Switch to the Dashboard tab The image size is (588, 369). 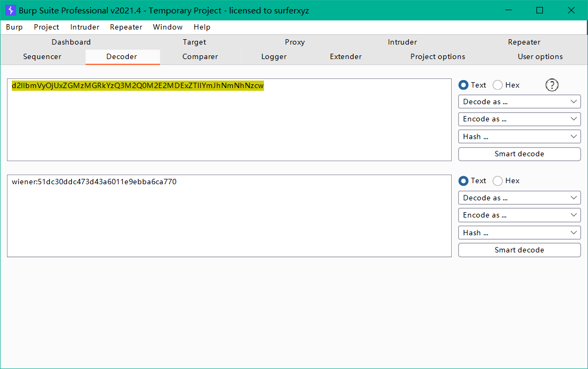point(71,42)
